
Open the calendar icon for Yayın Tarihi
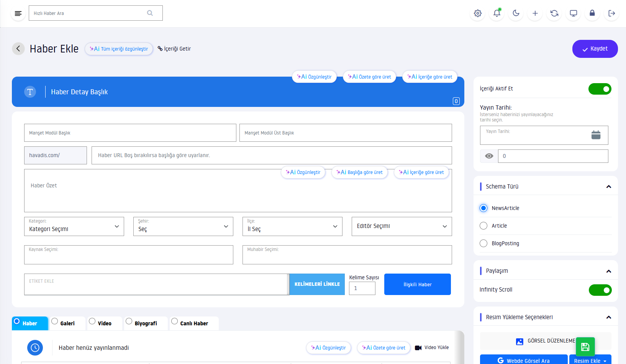coord(596,135)
